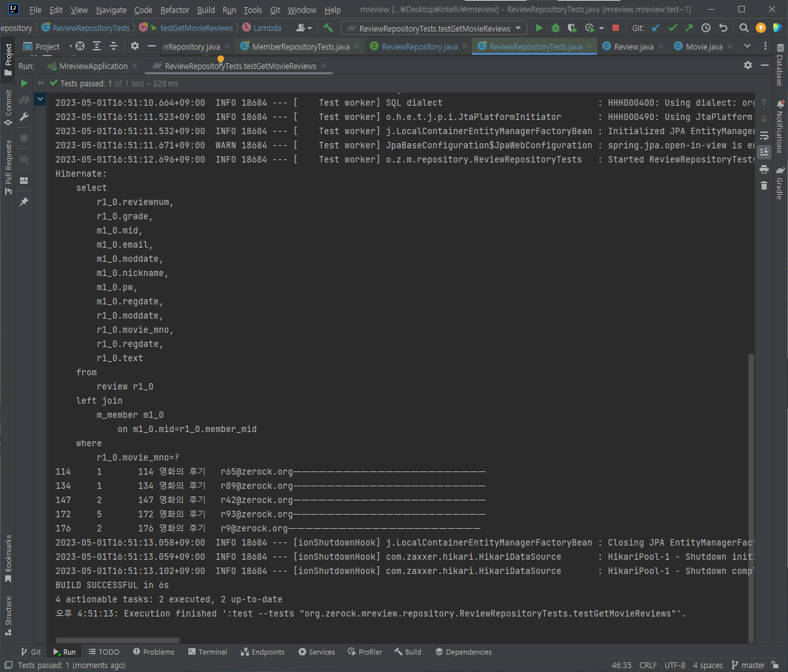Click the horizontal console scrollbar
Screen dimensions: 788x672
coord(117,640)
